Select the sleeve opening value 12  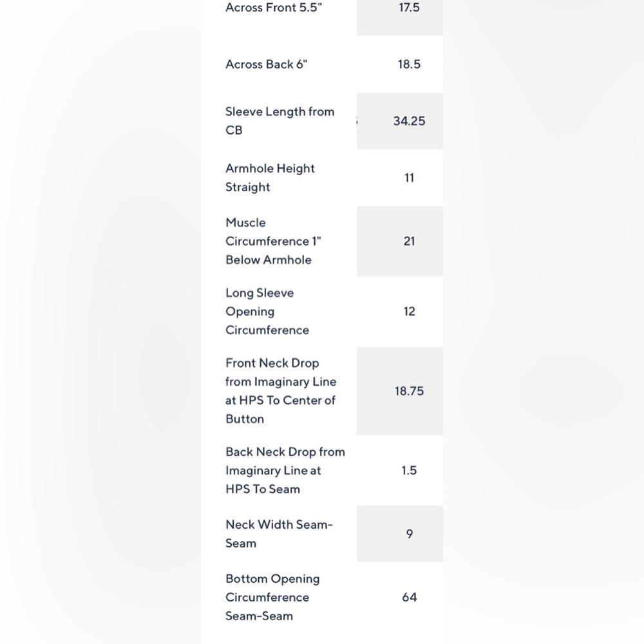point(409,311)
